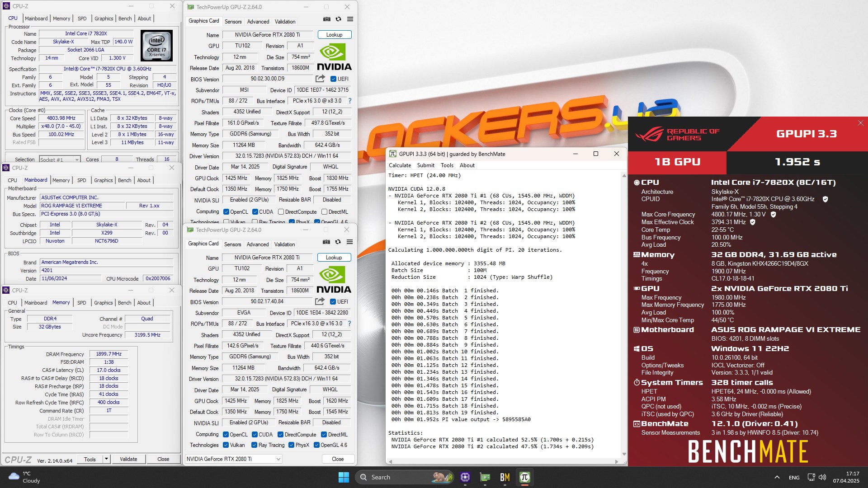The height and width of the screenshot is (488, 868).
Task: Click camera screenshot icon in top GPU-Z window
Action: point(326,19)
